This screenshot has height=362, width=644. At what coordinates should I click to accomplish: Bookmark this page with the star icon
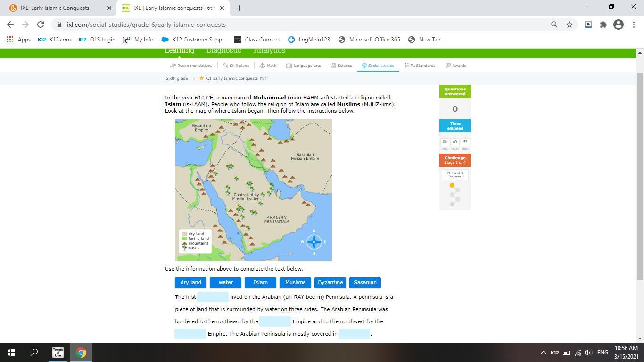570,25
